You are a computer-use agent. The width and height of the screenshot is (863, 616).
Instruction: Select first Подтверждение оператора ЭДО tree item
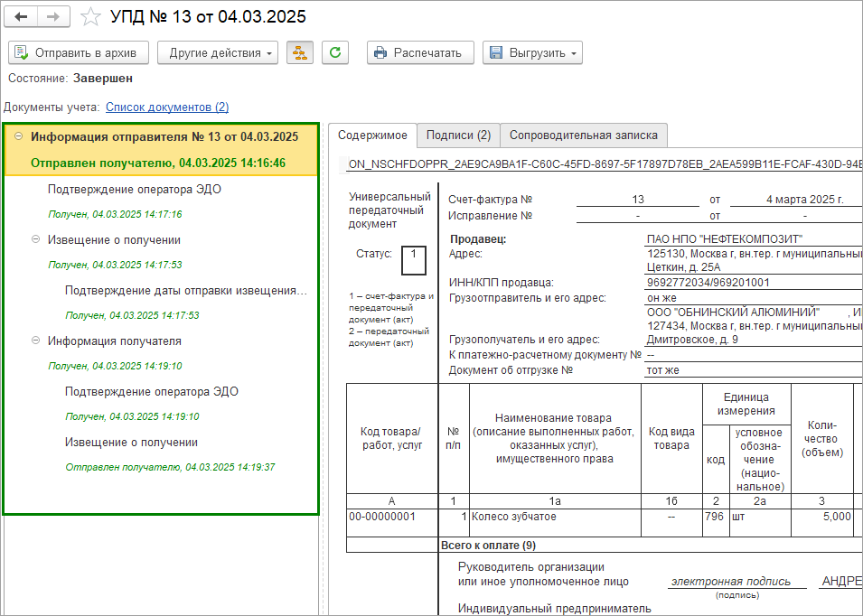[x=134, y=189]
